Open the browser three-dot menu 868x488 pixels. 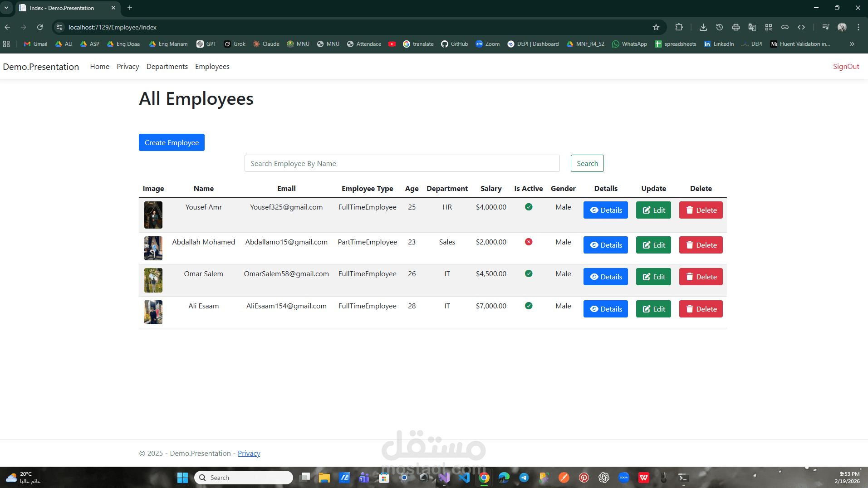[x=858, y=27]
